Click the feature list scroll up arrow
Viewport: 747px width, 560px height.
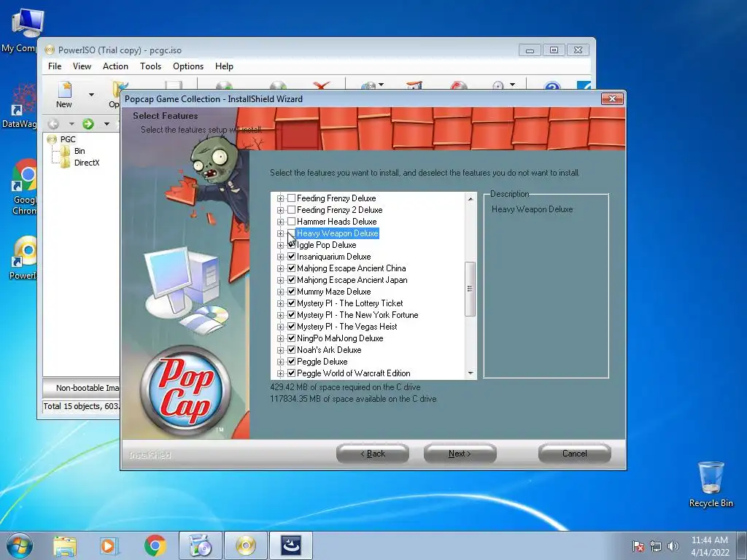coord(471,198)
